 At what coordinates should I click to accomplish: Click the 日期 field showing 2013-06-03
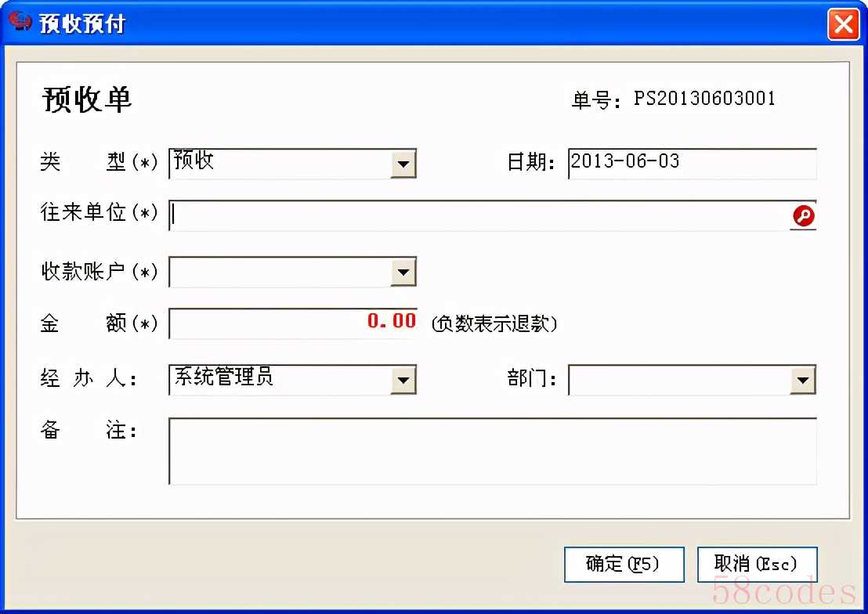[692, 164]
